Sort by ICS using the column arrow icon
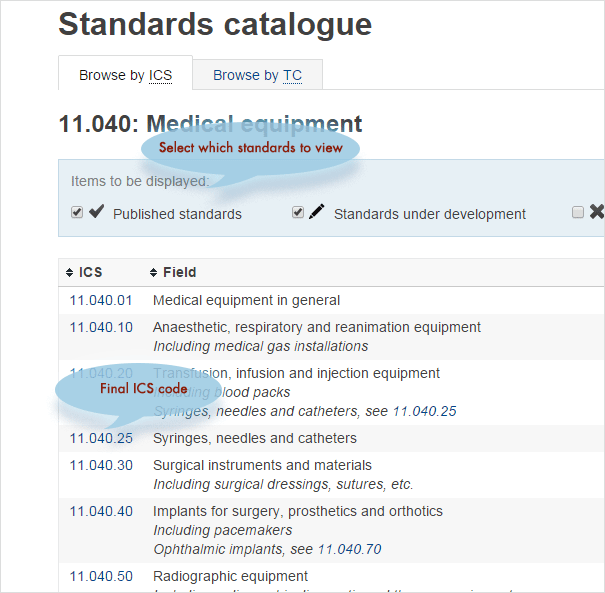This screenshot has height=593, width=605. pos(70,272)
